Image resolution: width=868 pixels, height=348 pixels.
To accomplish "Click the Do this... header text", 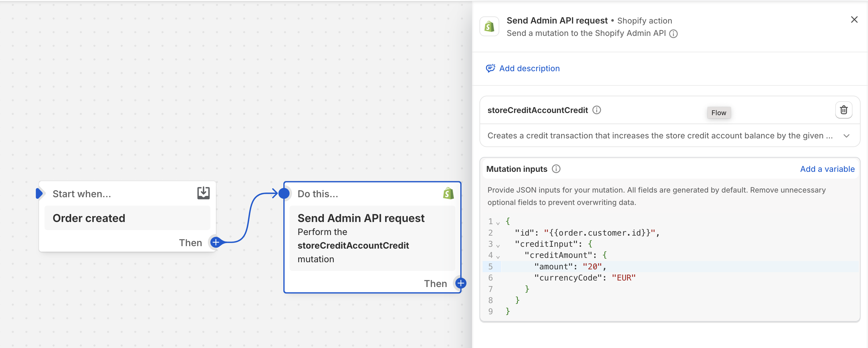I will (x=317, y=194).
